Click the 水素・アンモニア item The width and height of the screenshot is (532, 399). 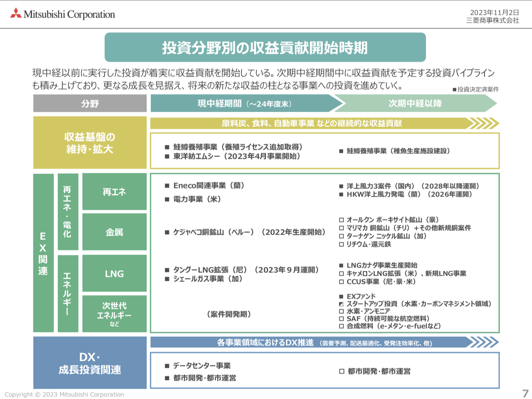pos(369,311)
